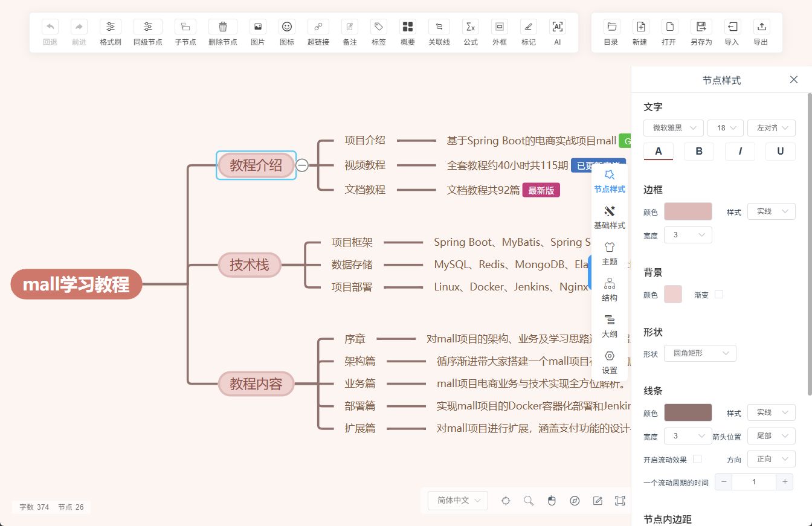
Task: Open the search icon at bottom toolbar
Action: click(x=529, y=501)
